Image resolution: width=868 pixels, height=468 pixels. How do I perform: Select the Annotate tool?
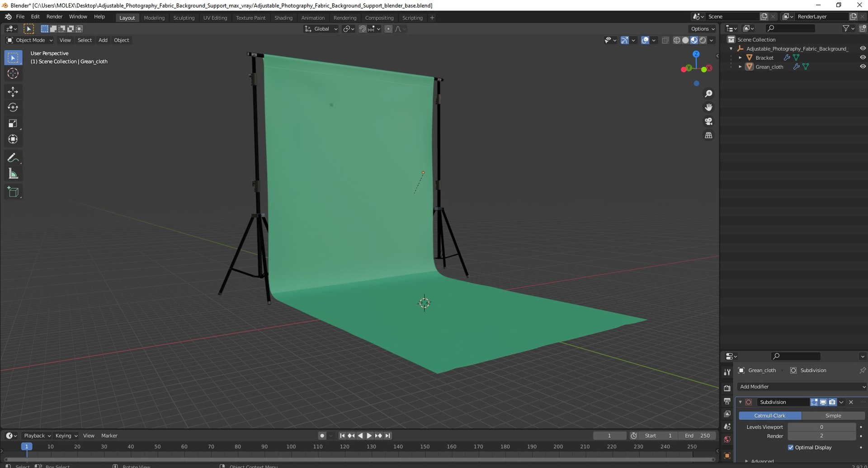point(13,158)
